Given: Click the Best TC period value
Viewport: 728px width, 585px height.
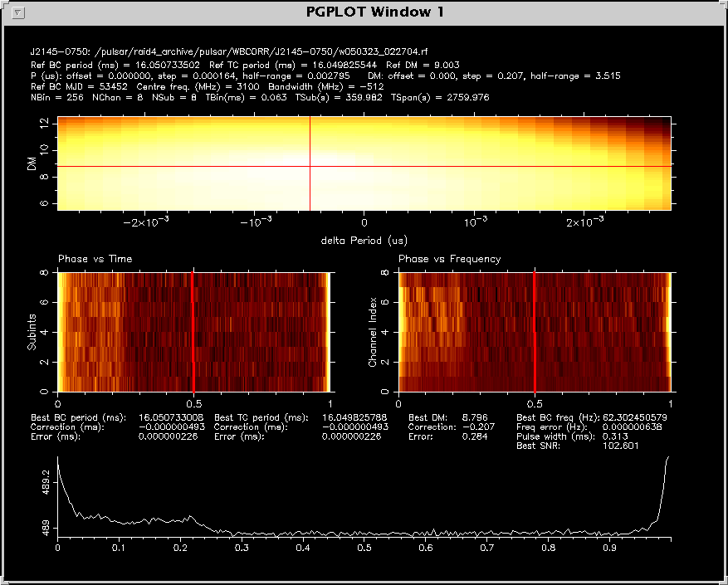Looking at the screenshot, I should point(354,417).
